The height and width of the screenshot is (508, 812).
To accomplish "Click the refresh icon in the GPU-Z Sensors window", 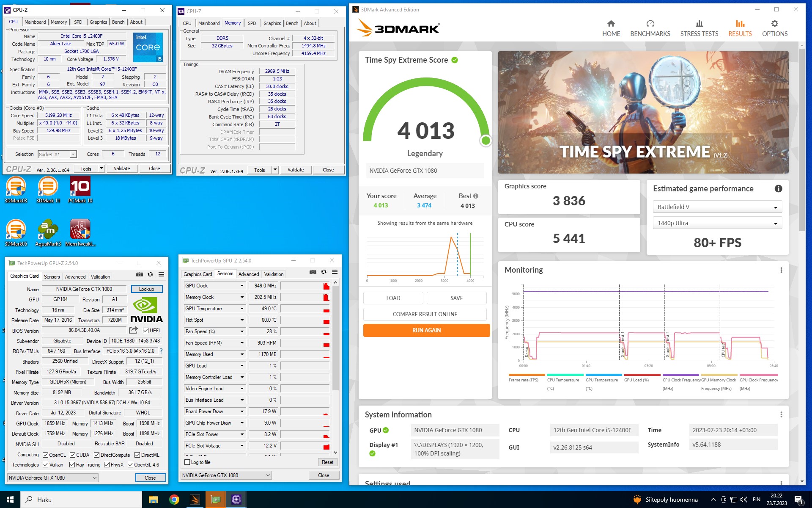I will click(x=324, y=272).
